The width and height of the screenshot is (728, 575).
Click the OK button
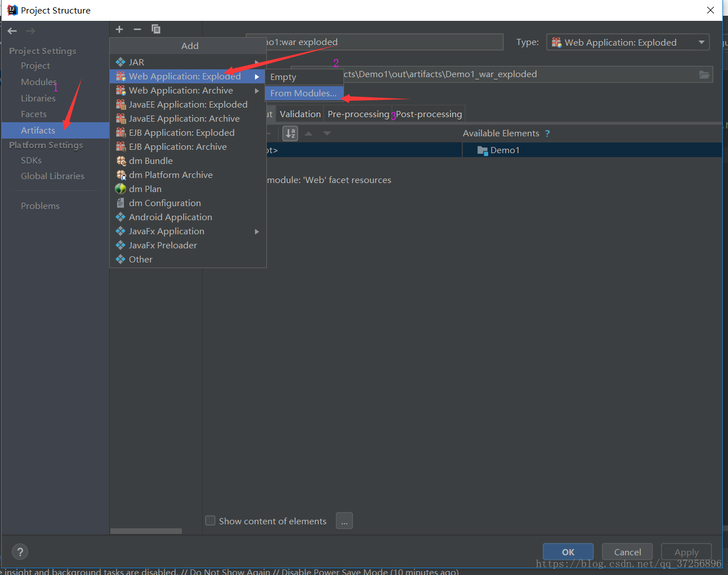click(568, 552)
